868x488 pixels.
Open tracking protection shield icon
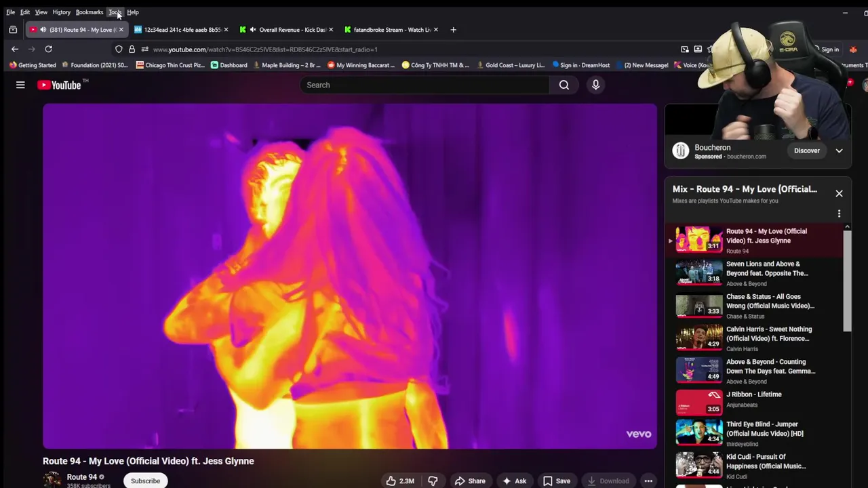tap(119, 49)
